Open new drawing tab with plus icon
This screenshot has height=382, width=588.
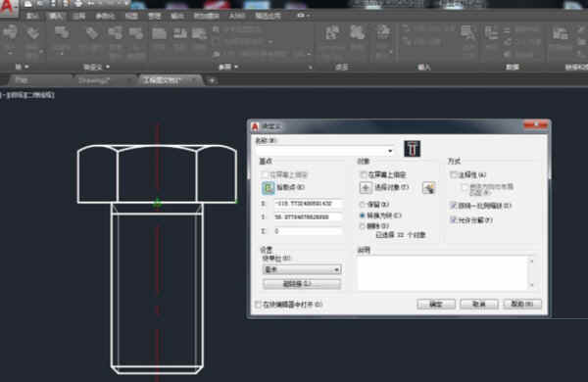[x=212, y=80]
